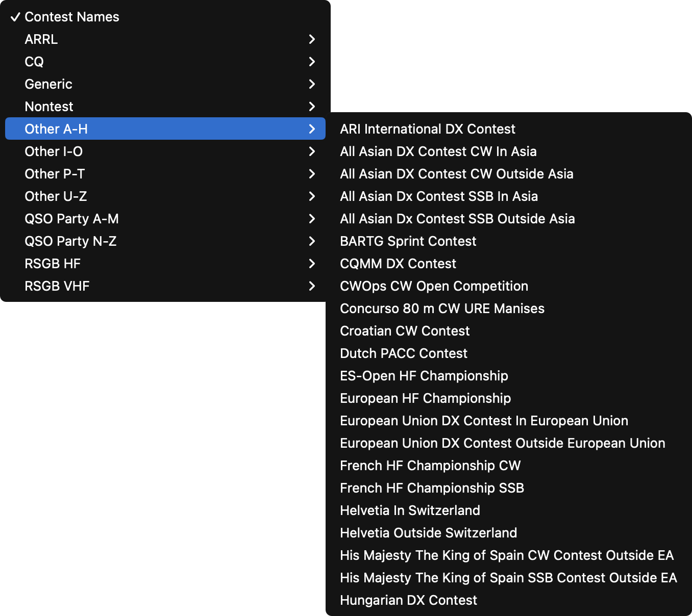Select French HF Championship CW
This screenshot has width=692, height=616.
pyautogui.click(x=509, y=466)
